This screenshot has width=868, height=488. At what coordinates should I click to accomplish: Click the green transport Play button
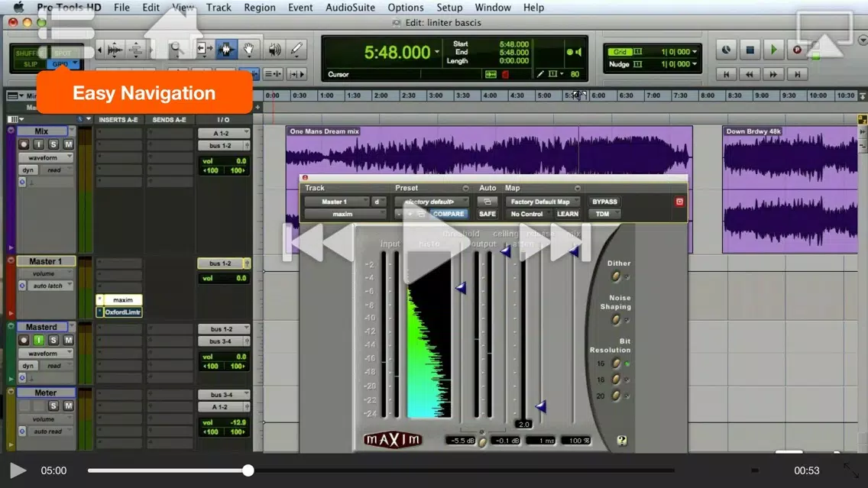774,50
